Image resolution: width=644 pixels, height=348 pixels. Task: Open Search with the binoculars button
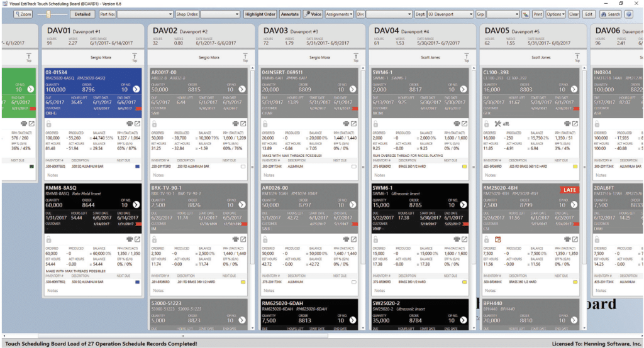point(610,14)
